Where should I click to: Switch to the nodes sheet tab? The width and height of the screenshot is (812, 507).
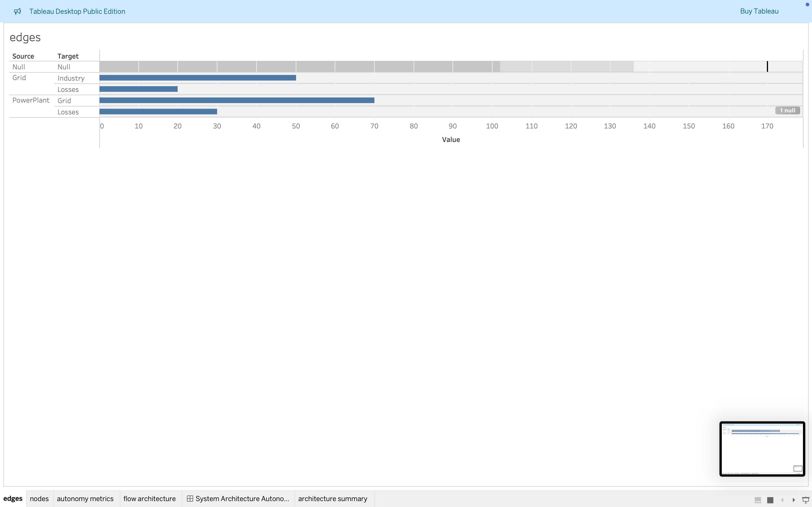click(39, 499)
